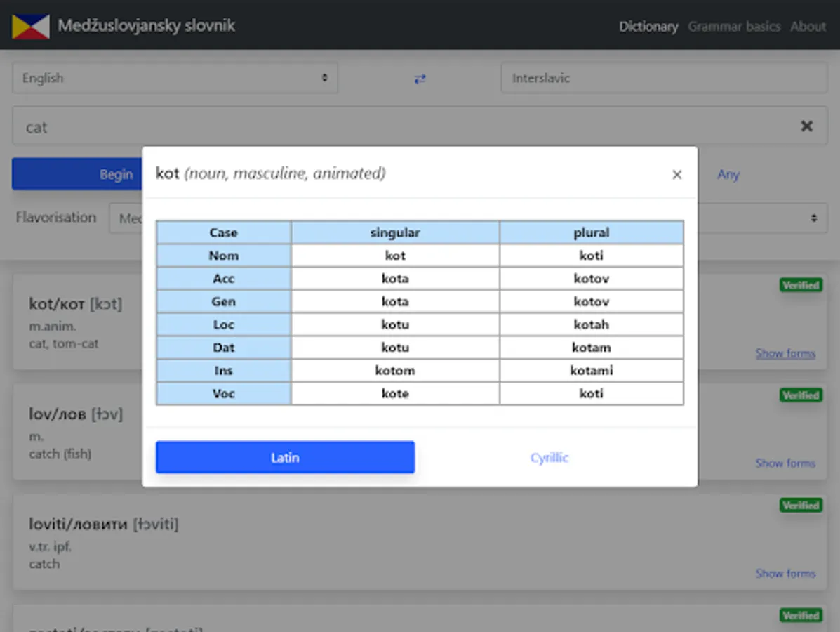Click the Voc row label

click(x=223, y=393)
